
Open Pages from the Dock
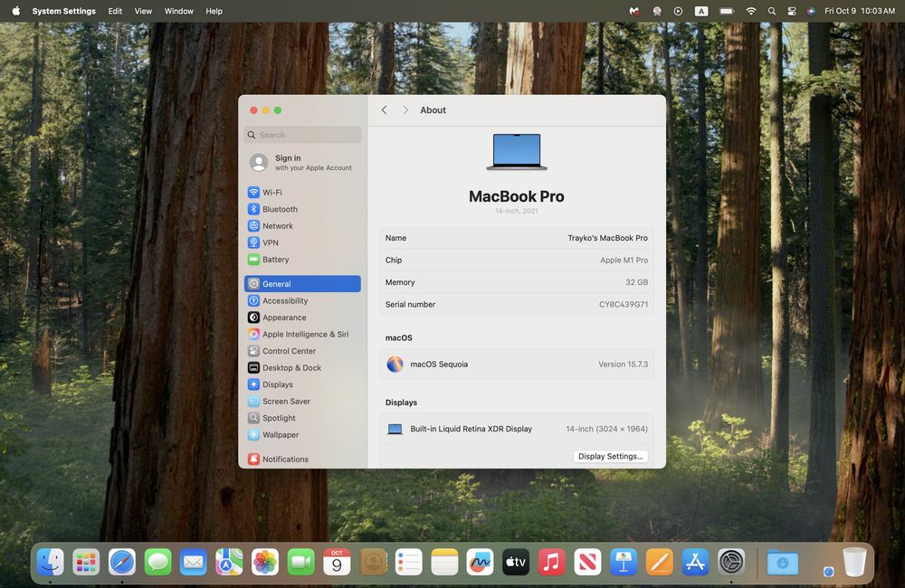[x=659, y=562]
